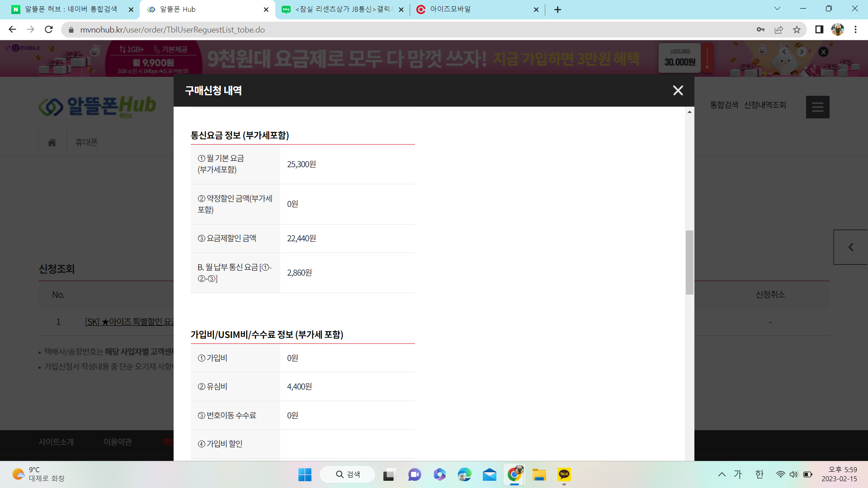Open the Mail app on taskbar

(489, 474)
